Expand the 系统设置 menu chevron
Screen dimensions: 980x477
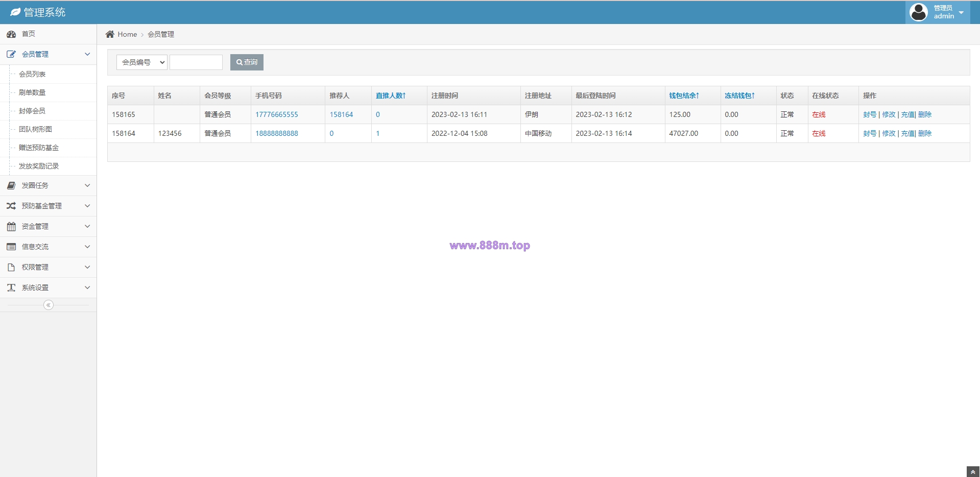[x=87, y=288]
